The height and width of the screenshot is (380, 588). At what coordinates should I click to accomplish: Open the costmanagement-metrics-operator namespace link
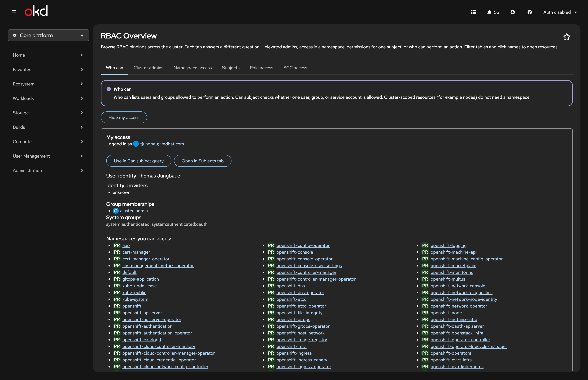tap(158, 266)
